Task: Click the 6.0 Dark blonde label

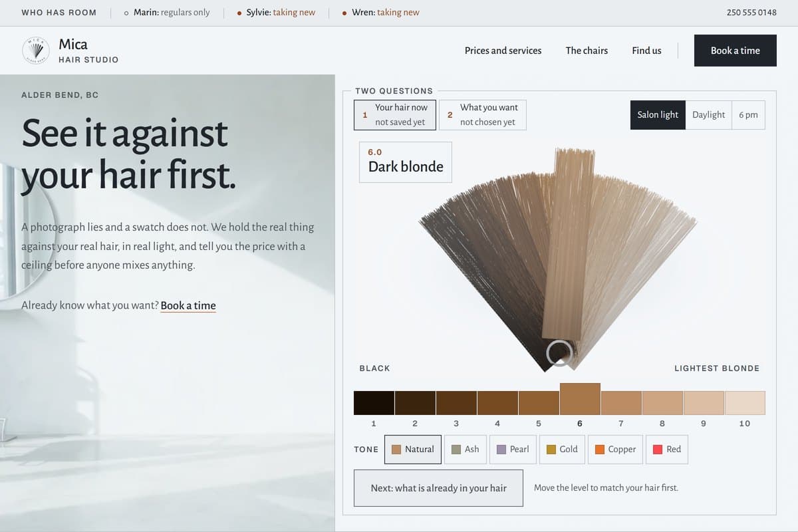Action: [406, 162]
